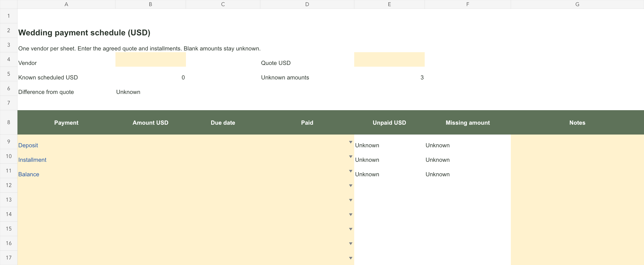Image resolution: width=644 pixels, height=265 pixels.
Task: Select row 8 header number
Action: coord(9,122)
